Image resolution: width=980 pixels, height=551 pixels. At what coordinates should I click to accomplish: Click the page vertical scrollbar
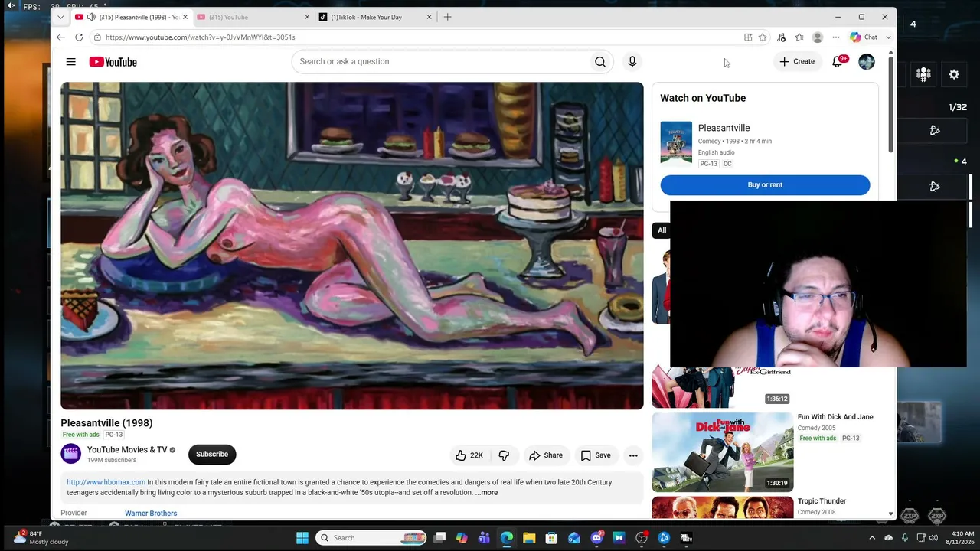(890, 103)
